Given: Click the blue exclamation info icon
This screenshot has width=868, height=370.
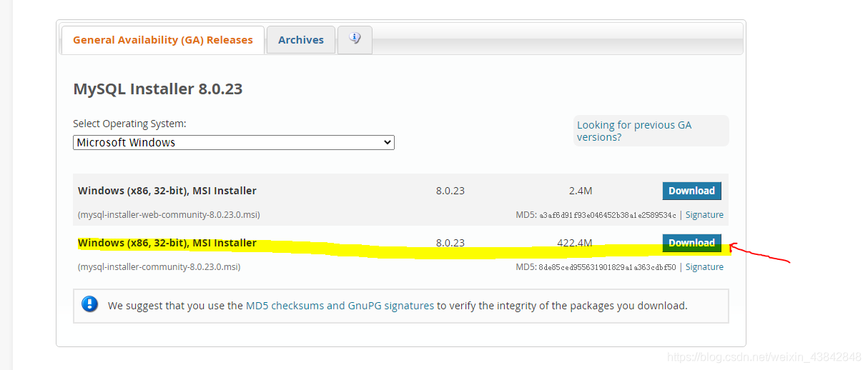Looking at the screenshot, I should (x=90, y=304).
